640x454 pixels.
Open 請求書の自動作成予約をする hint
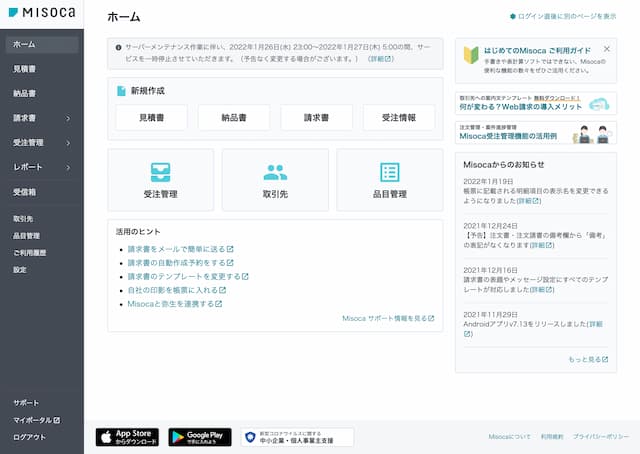pos(180,263)
